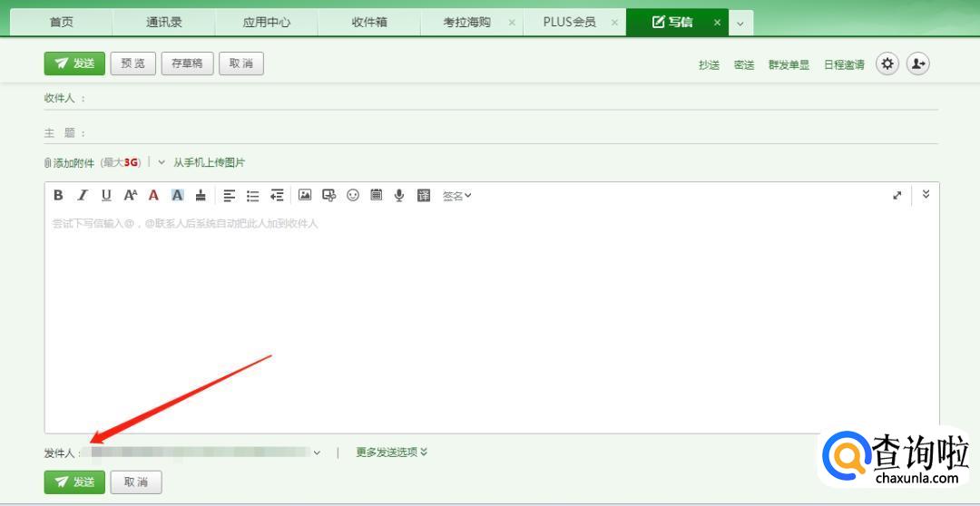
Task: Switch to the PLUS会员 tab
Action: (569, 23)
